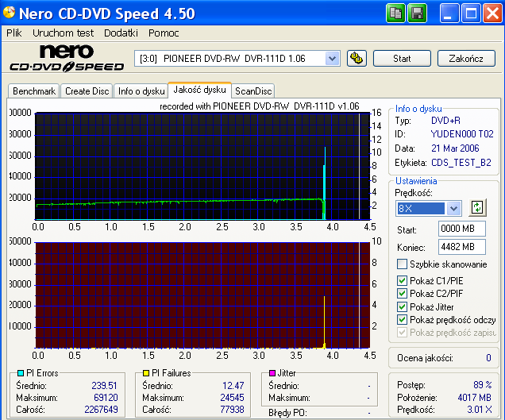The height and width of the screenshot is (420, 505).
Task: Click the Koniec 4482 MB input field
Action: (x=462, y=247)
